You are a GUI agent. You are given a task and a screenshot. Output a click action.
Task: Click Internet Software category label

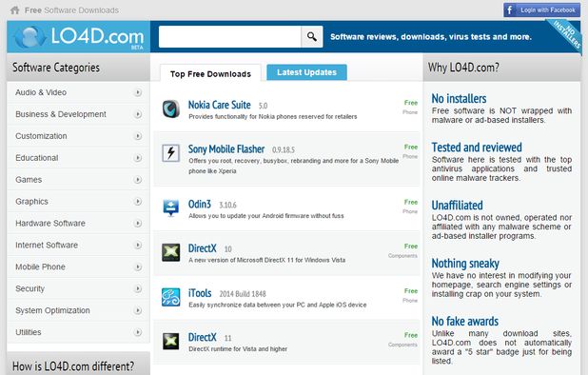(47, 245)
